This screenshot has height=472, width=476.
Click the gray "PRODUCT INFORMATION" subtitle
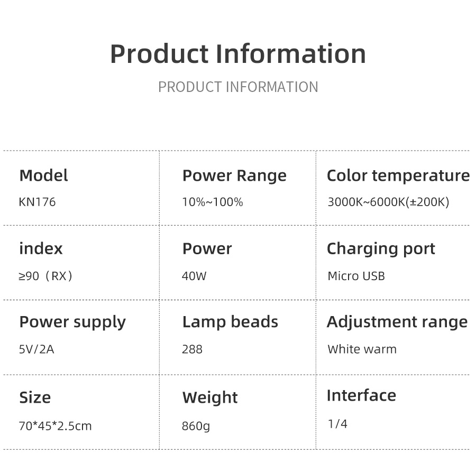[238, 87]
